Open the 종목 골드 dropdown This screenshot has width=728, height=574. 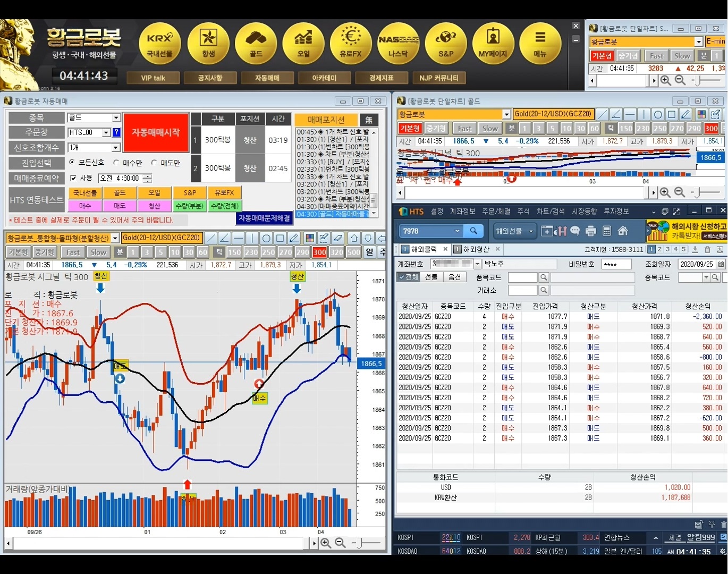[x=116, y=118]
